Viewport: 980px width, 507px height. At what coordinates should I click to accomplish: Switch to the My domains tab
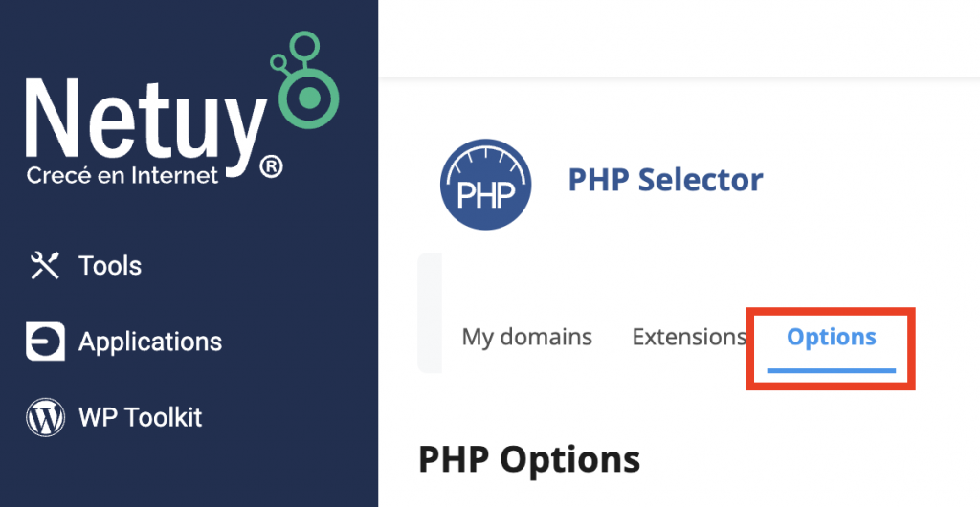[x=527, y=337]
